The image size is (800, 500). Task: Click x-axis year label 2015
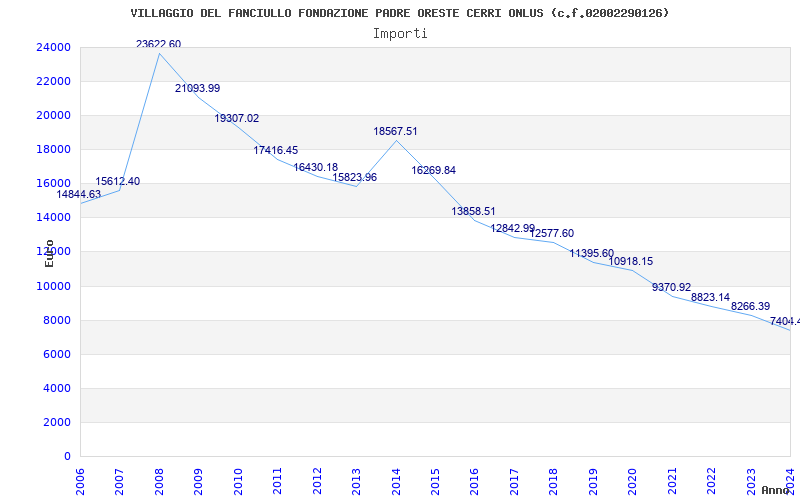[436, 481]
